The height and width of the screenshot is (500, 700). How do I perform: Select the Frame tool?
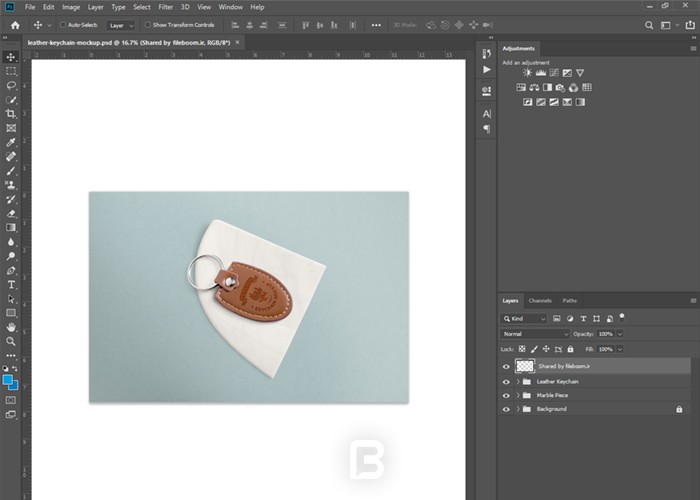tap(11, 128)
